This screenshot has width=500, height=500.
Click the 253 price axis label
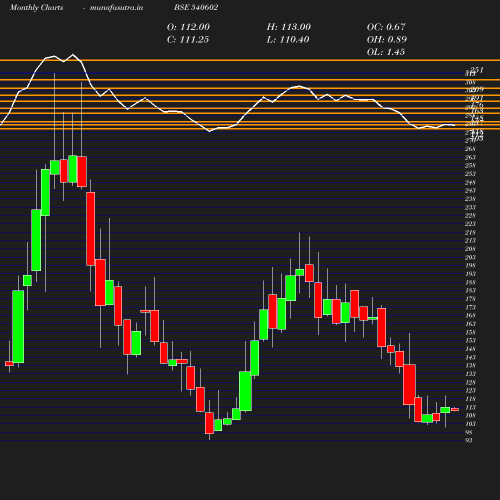coord(470,174)
